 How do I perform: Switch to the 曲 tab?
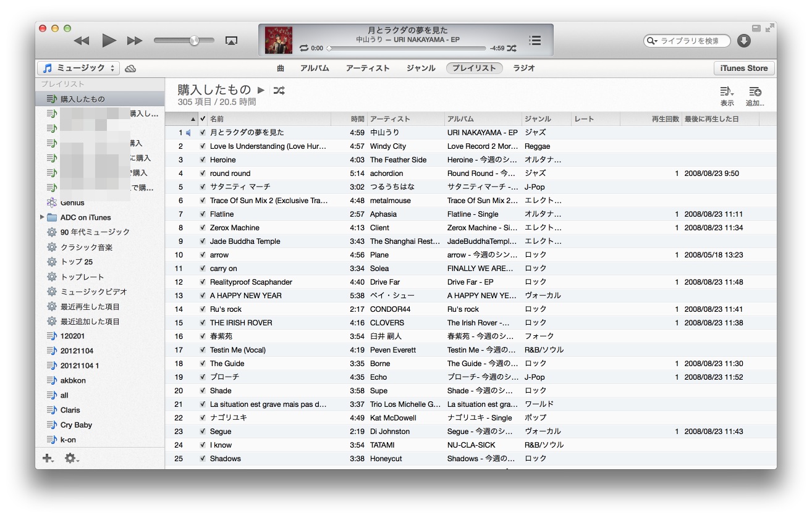point(281,68)
